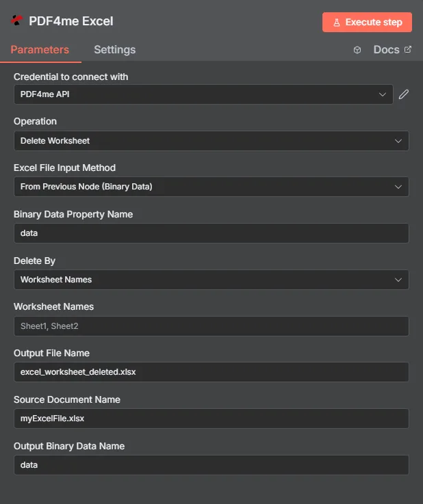Switch to the Settings tab

pyautogui.click(x=115, y=49)
